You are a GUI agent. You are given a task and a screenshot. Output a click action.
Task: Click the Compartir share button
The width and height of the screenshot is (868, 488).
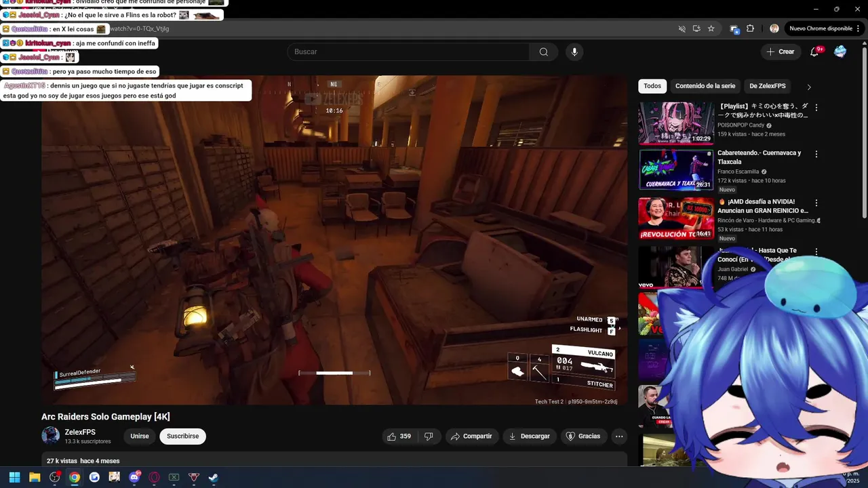coord(471,436)
